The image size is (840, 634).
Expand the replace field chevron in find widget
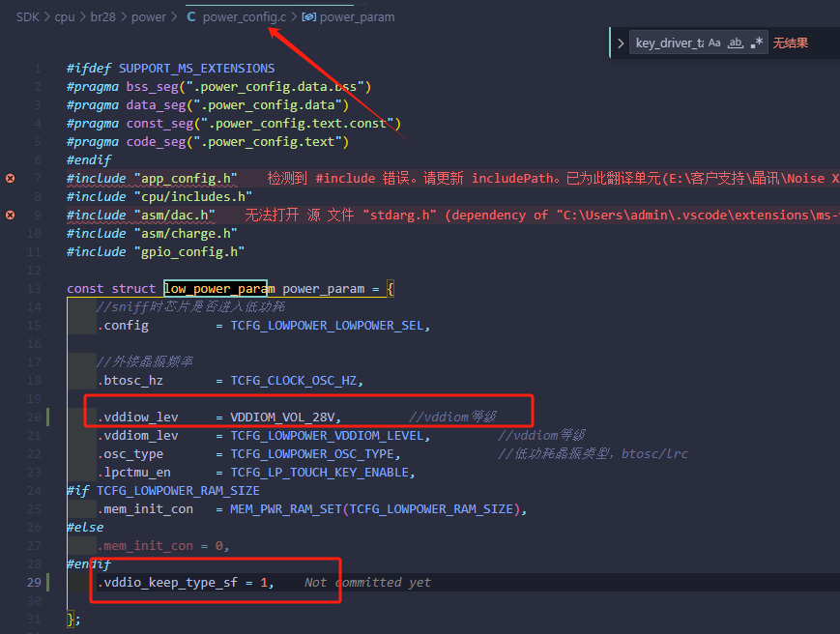(621, 43)
